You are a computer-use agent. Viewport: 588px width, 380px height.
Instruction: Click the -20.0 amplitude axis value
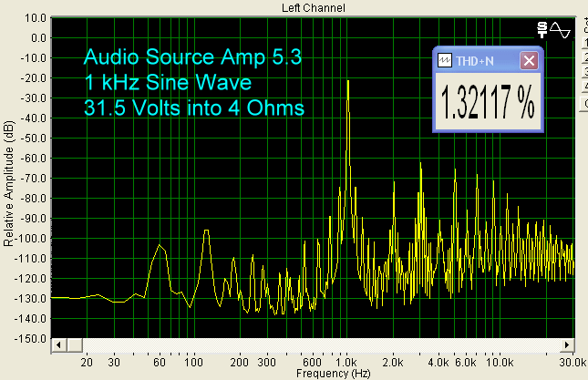click(x=33, y=78)
